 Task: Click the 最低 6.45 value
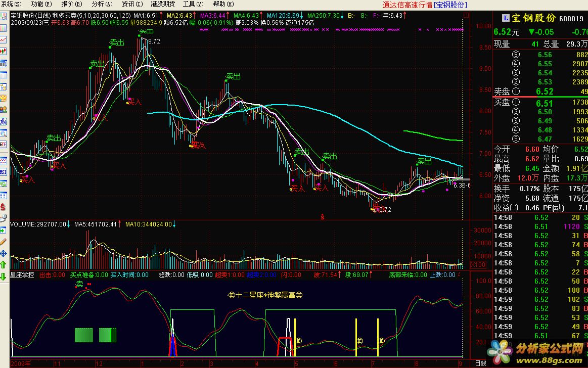(532, 169)
